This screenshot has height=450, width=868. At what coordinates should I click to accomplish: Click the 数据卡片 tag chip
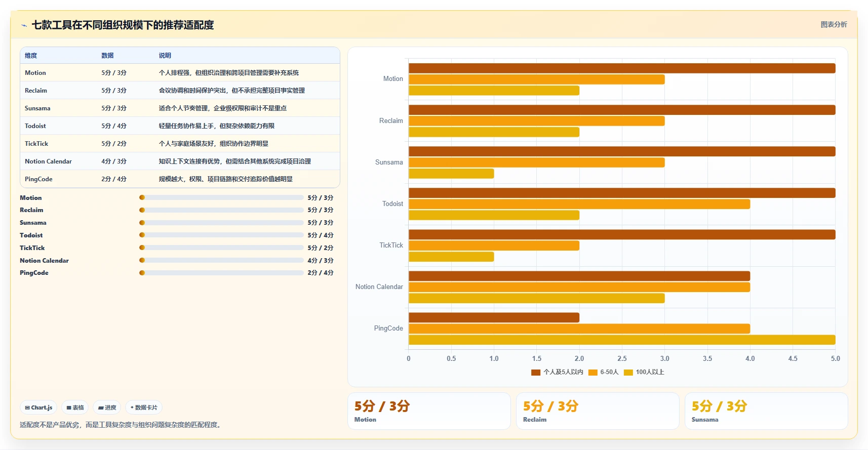pyautogui.click(x=144, y=407)
